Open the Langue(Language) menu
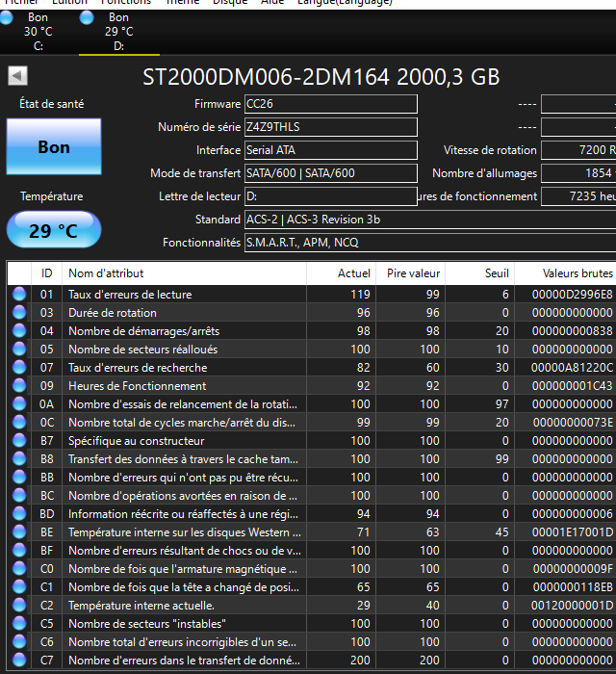 point(345,2)
